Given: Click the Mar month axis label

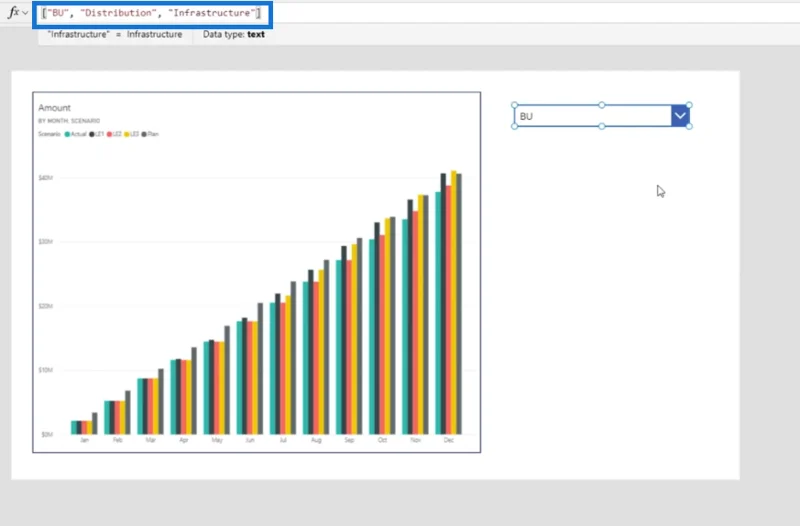Looking at the screenshot, I should [151, 440].
